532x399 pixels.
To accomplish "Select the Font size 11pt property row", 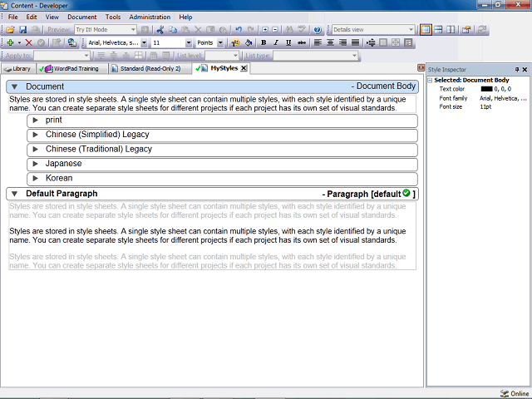I will click(479, 107).
